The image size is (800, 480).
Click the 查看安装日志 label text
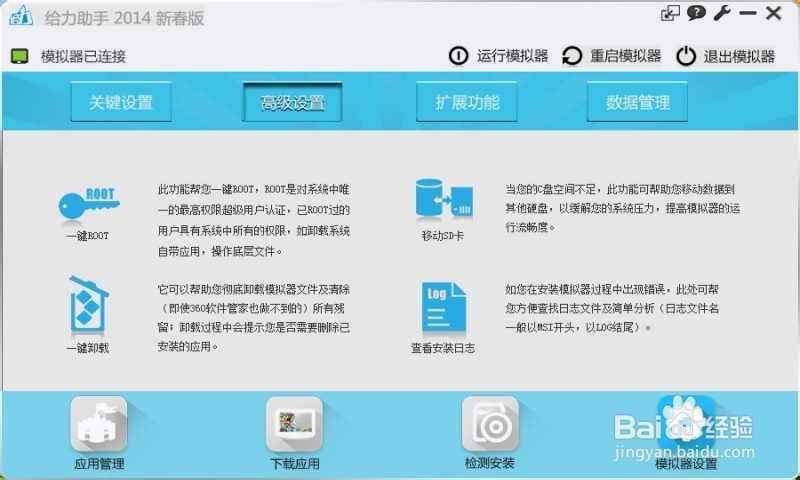pos(443,348)
